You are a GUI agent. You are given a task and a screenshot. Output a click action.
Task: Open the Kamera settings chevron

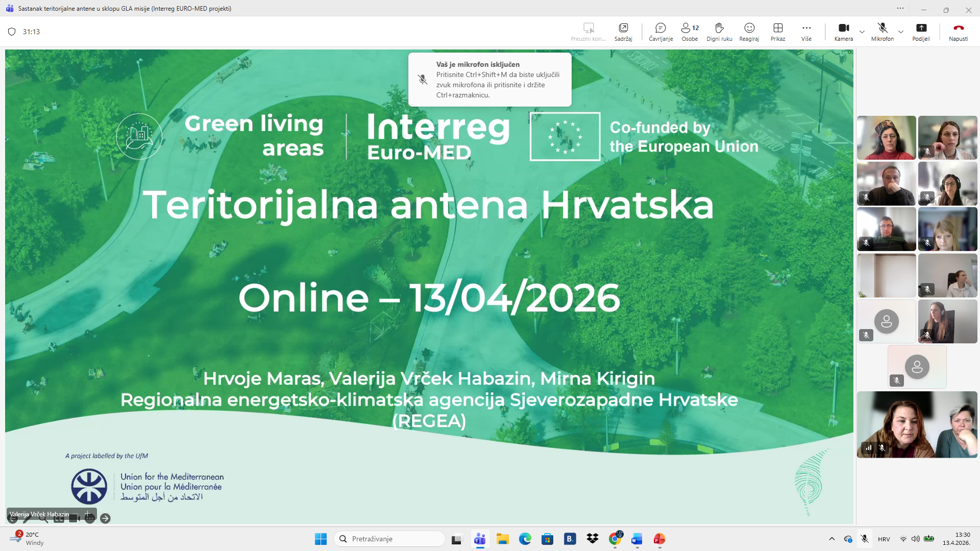coord(862,32)
